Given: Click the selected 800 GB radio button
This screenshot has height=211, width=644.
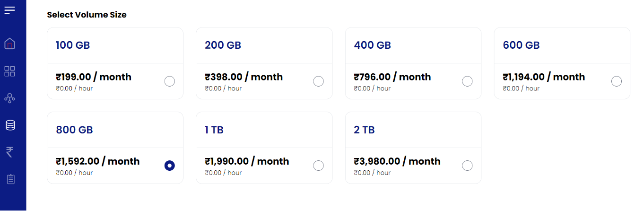Looking at the screenshot, I should [170, 166].
